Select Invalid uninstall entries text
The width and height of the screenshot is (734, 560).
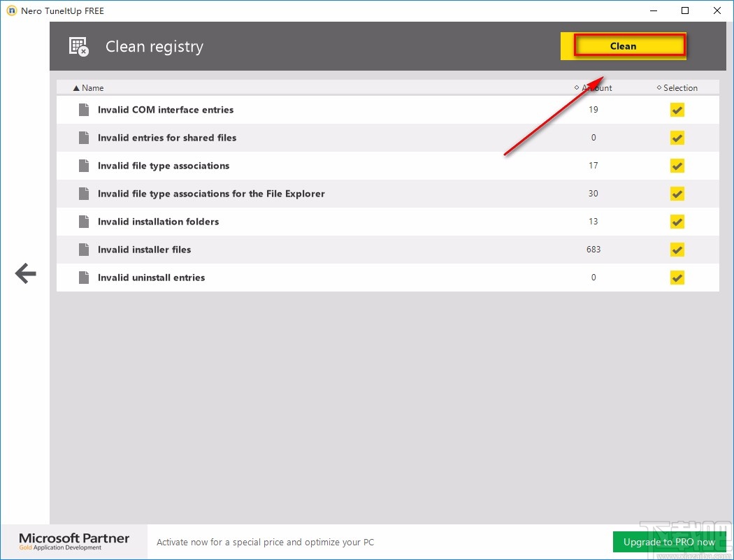click(151, 278)
